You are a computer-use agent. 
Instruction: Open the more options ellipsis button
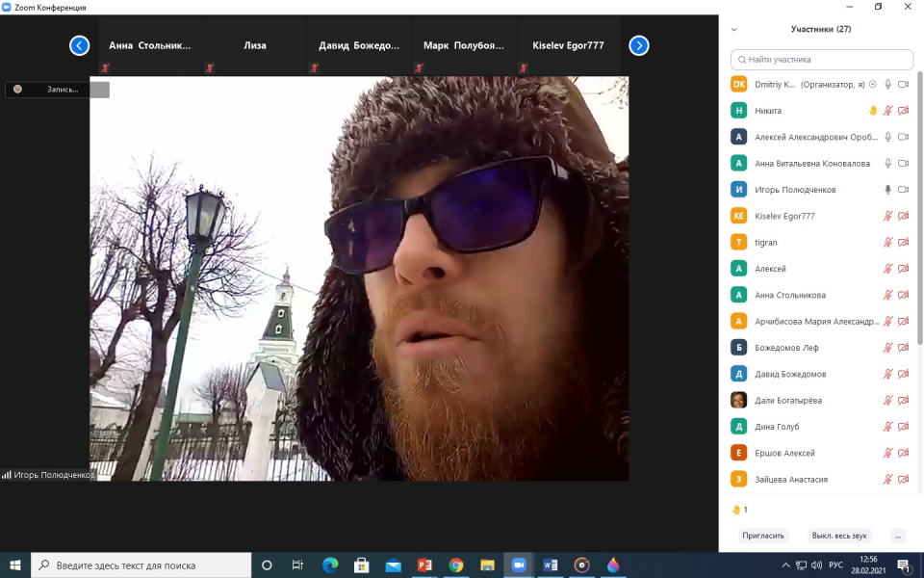click(898, 537)
